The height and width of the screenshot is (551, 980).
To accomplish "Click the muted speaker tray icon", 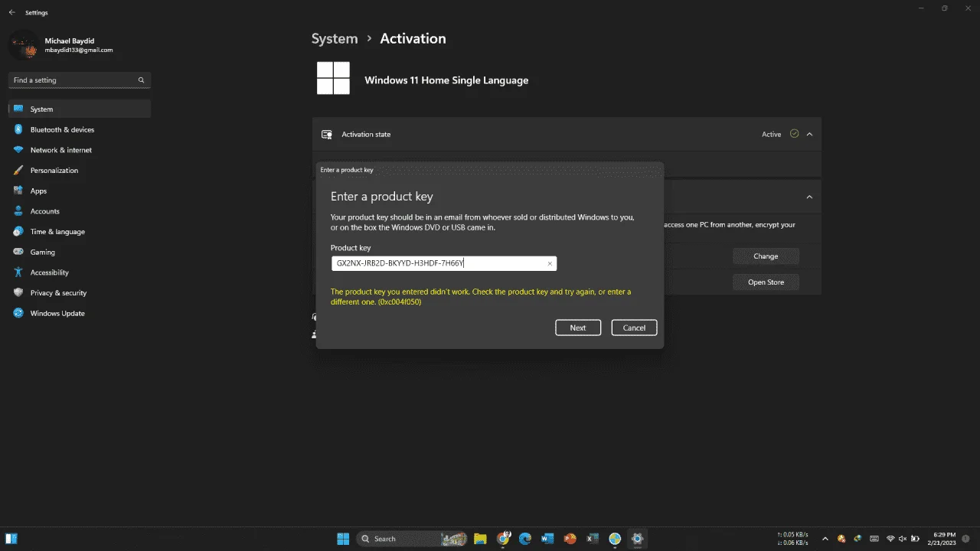I will click(903, 539).
